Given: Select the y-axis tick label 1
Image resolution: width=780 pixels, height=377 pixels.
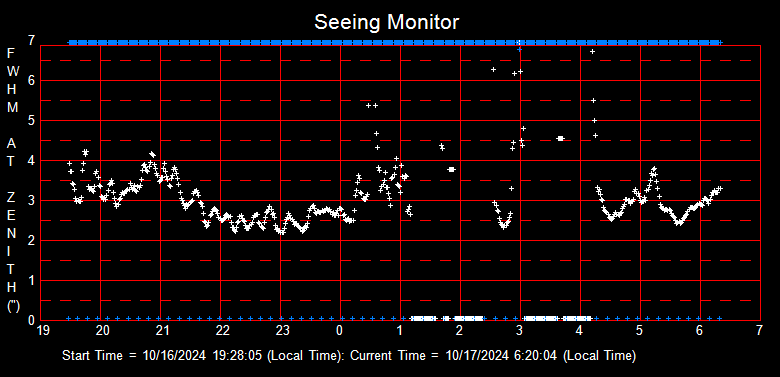Looking at the screenshot, I should click(x=31, y=281).
